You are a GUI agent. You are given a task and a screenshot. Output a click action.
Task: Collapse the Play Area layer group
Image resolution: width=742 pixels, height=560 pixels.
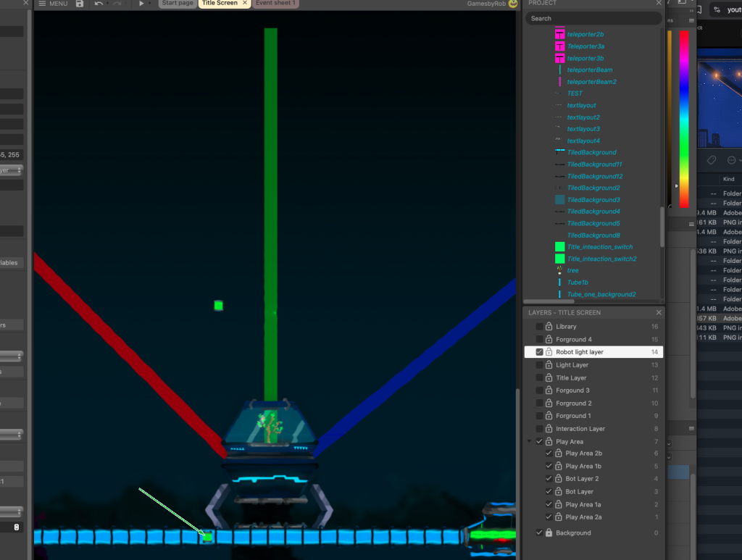point(530,441)
